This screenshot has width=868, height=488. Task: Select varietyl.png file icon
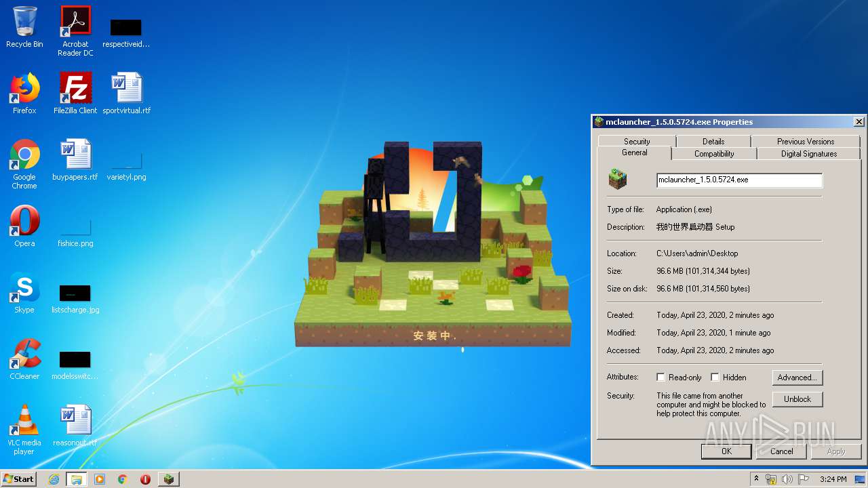[x=126, y=166]
